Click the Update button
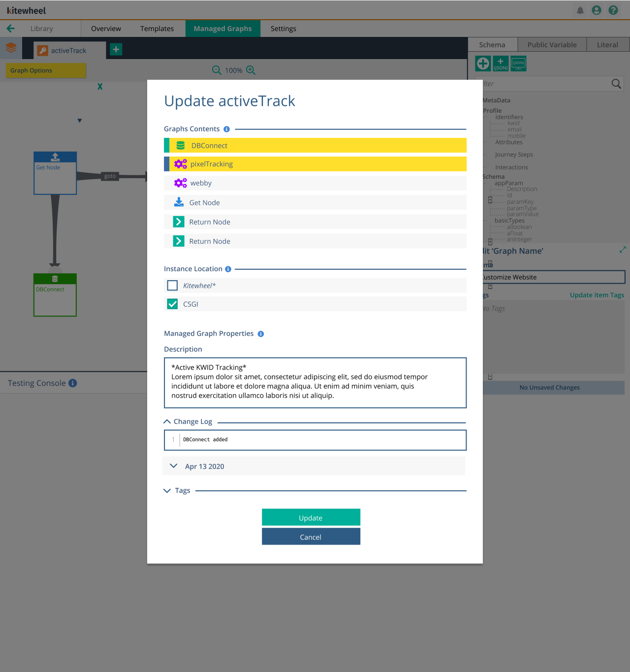This screenshot has width=630, height=672. point(311,517)
